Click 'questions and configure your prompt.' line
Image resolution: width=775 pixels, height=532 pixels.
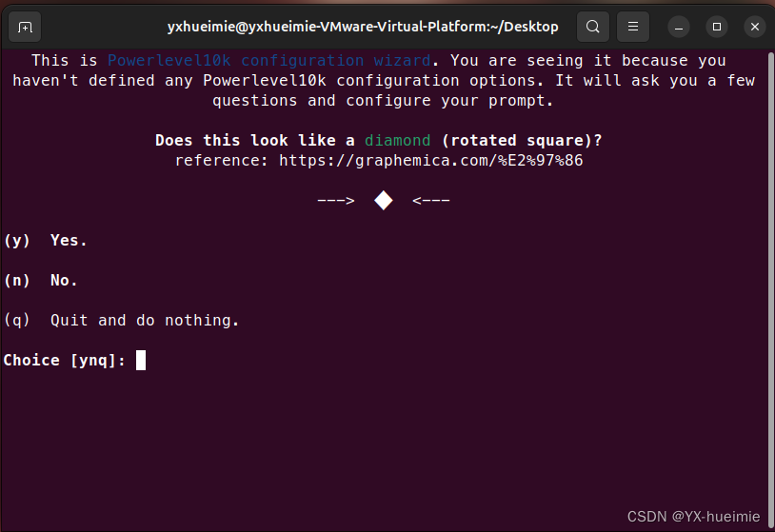point(383,101)
